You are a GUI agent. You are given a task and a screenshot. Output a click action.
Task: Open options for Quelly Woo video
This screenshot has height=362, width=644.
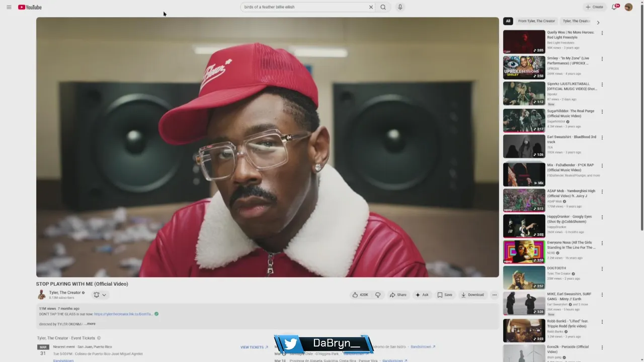[x=602, y=33]
